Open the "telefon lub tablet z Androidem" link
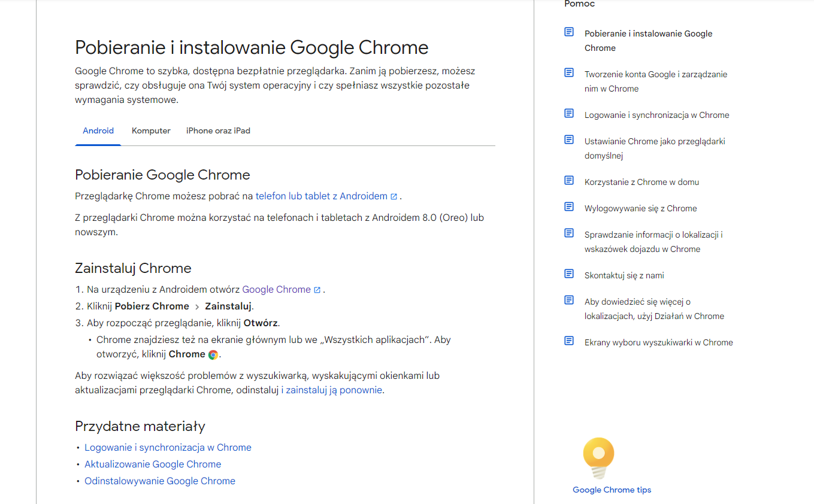Screen dimensions: 814x504 (322, 196)
